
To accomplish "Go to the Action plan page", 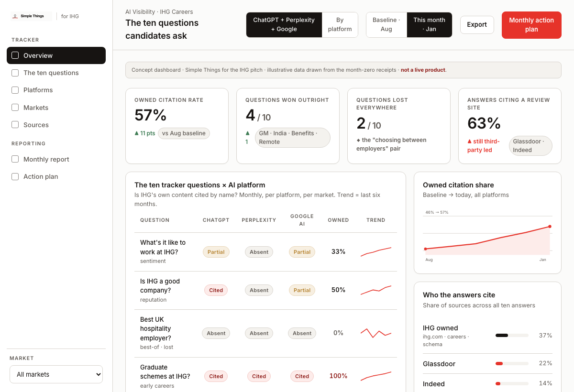I will [x=56, y=176].
